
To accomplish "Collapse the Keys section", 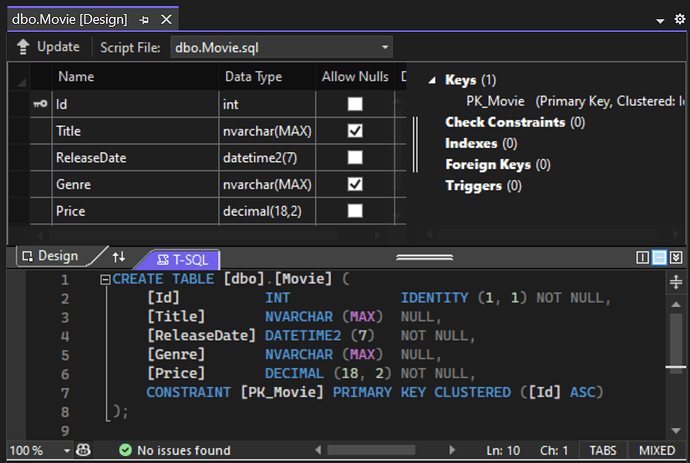I will coord(432,80).
